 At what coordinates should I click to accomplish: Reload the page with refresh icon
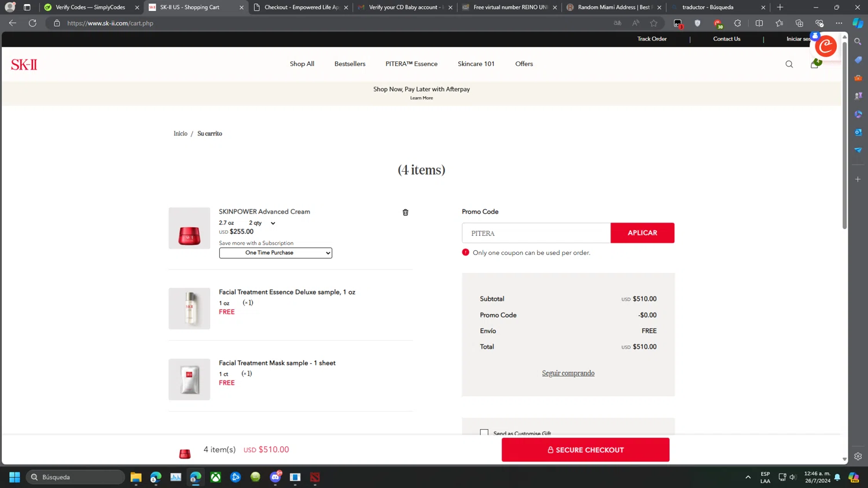(x=32, y=23)
